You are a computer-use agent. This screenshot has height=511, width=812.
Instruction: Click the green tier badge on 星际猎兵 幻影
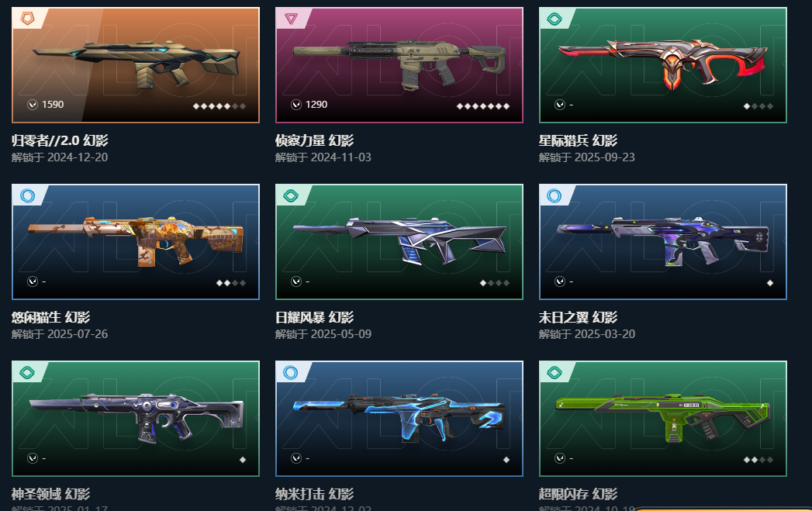(555, 19)
